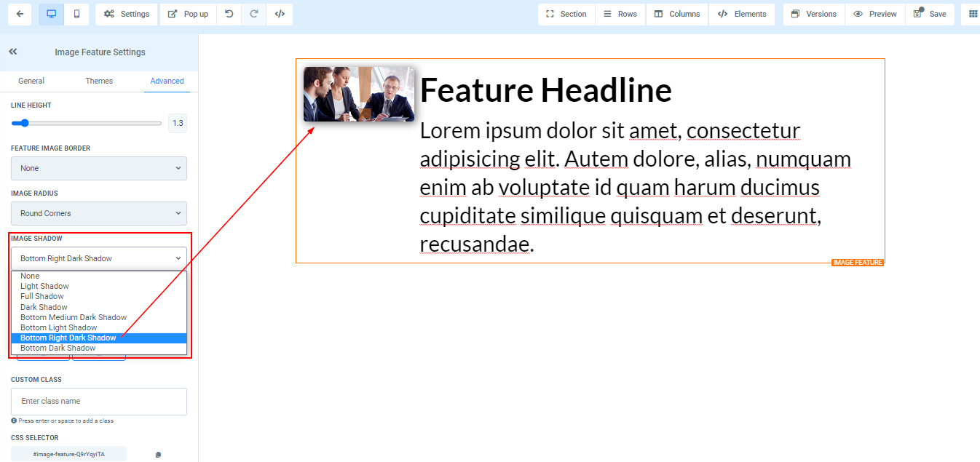Switch to desktop view icon
Screen dimensions: 980x462
coord(51,14)
